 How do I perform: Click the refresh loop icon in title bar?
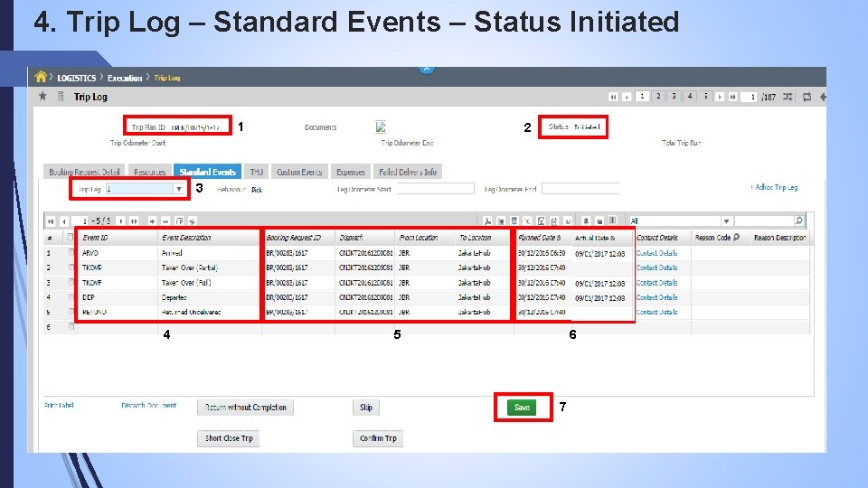click(x=807, y=97)
